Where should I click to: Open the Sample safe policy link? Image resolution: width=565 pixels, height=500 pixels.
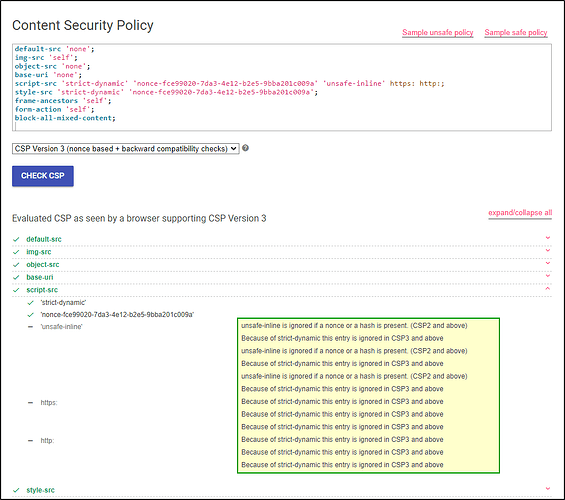[x=516, y=32]
